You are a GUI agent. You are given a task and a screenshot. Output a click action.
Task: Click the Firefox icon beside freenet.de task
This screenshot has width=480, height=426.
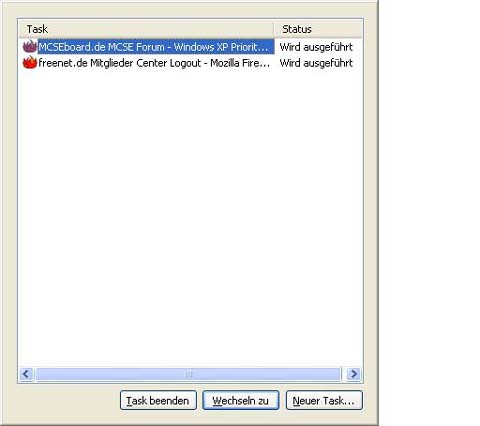click(30, 63)
